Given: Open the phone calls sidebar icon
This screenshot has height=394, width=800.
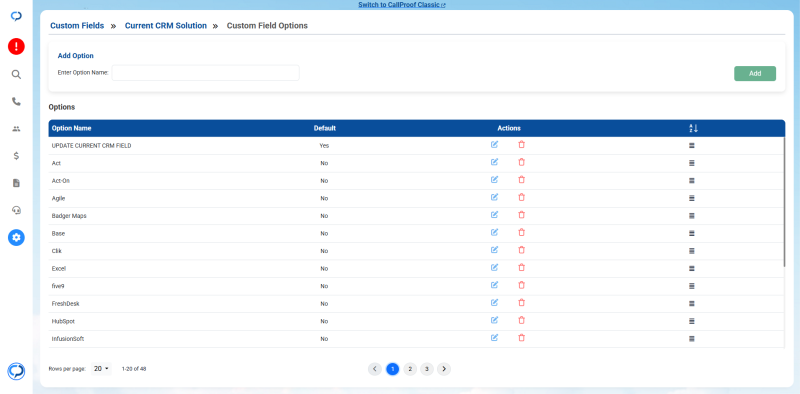Looking at the screenshot, I should (x=16, y=102).
